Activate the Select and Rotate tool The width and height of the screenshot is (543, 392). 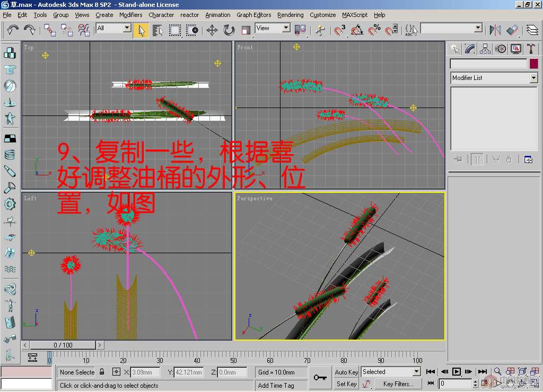point(229,30)
